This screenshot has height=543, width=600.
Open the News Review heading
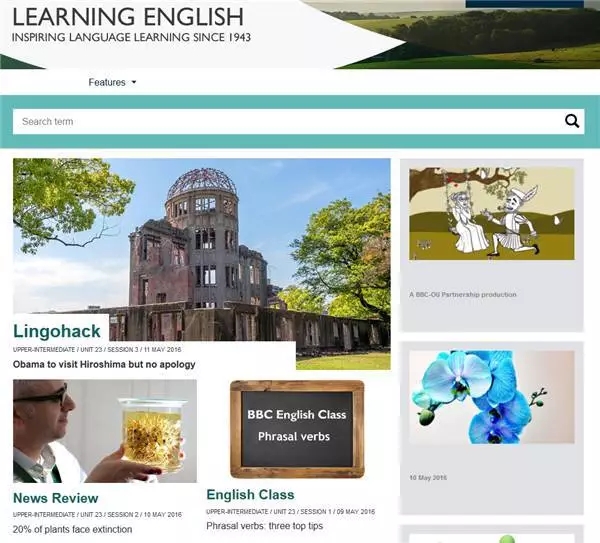click(56, 498)
